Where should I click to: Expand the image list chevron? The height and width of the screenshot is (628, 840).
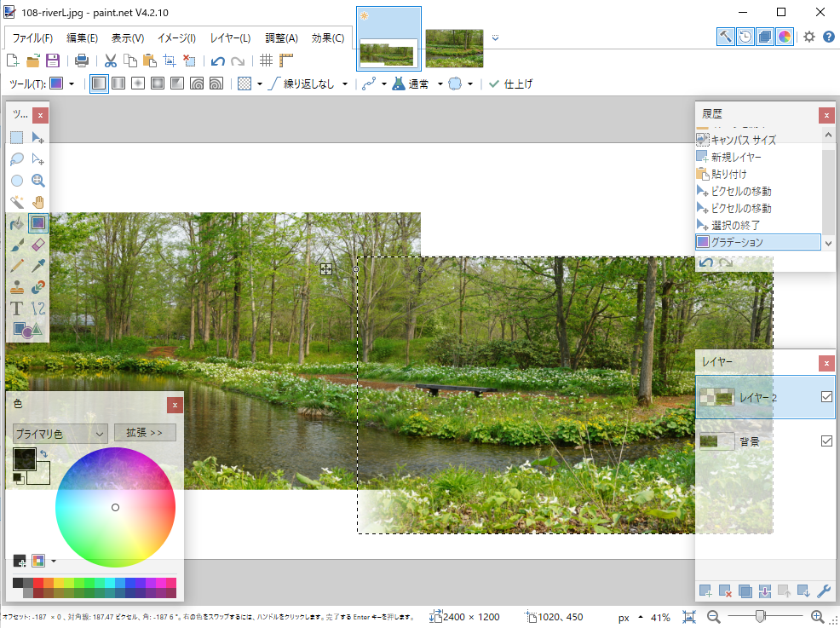(x=496, y=37)
